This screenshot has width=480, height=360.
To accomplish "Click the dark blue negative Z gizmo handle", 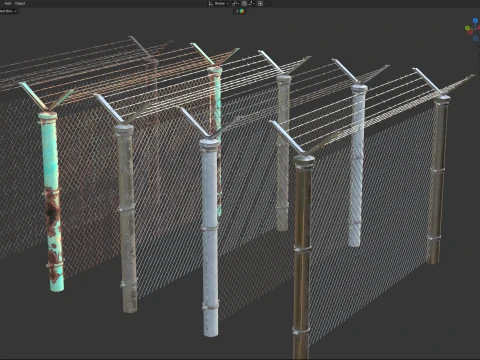I will click(475, 38).
